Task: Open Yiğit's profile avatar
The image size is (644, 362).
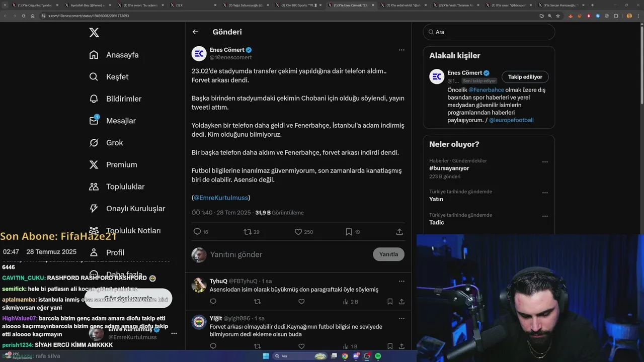Action: pyautogui.click(x=199, y=322)
